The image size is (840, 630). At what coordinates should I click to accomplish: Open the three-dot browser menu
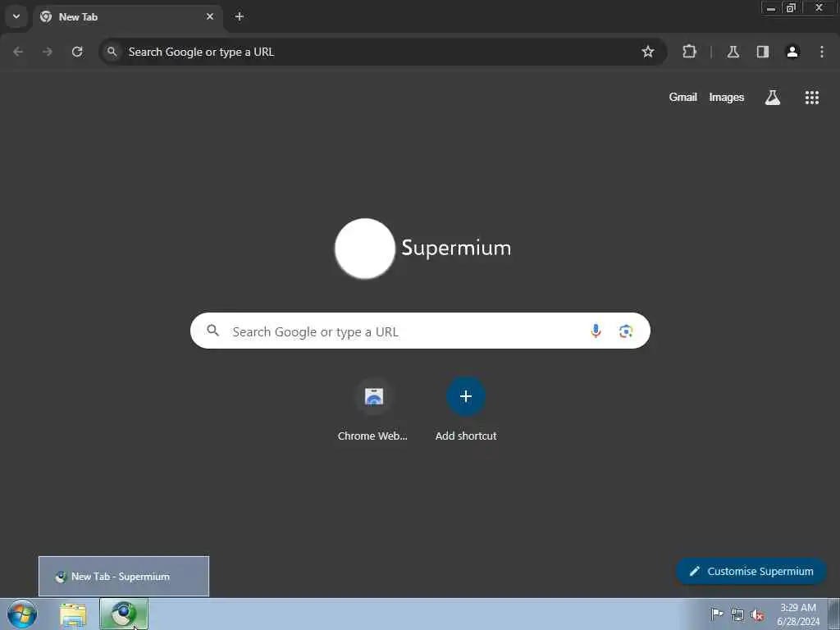pyautogui.click(x=822, y=52)
